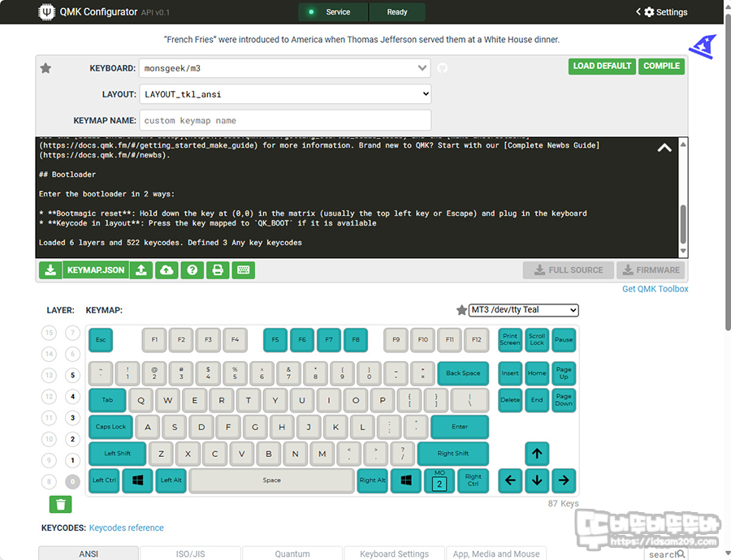Open the KEYBOARD monsgeek/m3 dropdown
731x560 pixels.
[x=285, y=68]
